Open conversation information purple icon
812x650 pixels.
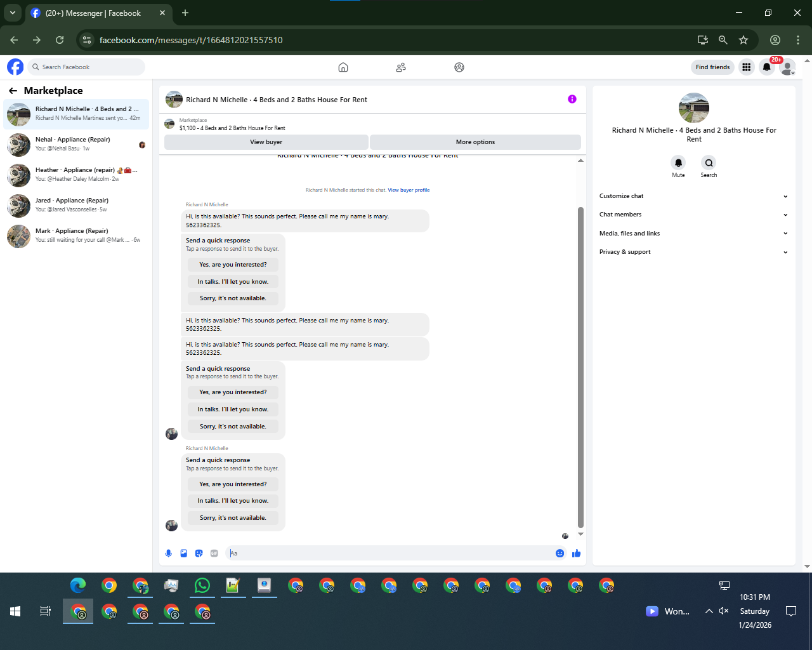572,99
